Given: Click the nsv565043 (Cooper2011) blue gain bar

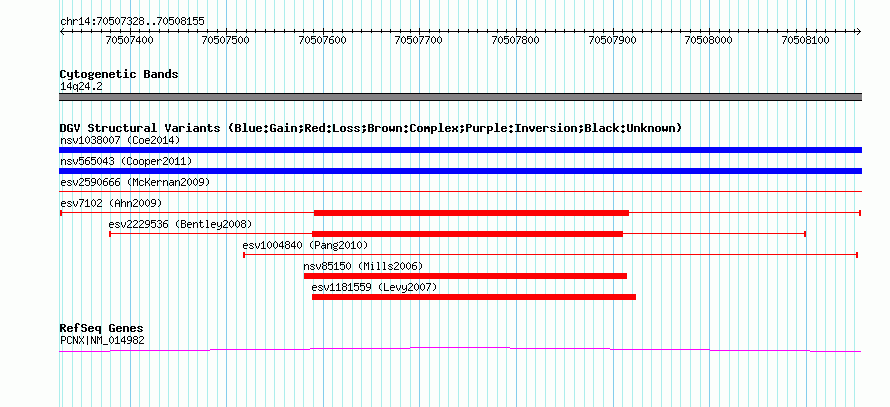Looking at the screenshot, I should click(x=460, y=171).
